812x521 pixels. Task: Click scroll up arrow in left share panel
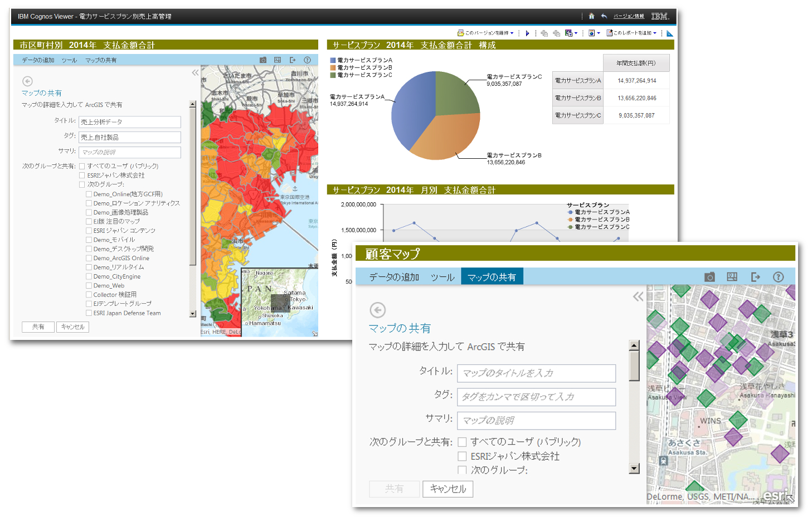(x=192, y=104)
